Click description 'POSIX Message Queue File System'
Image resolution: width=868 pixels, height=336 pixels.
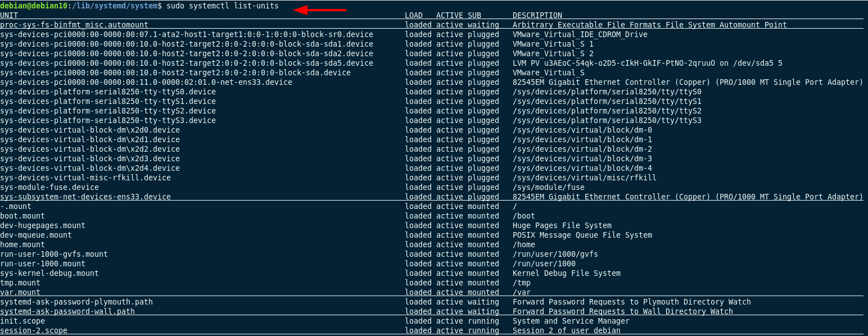tap(582, 235)
